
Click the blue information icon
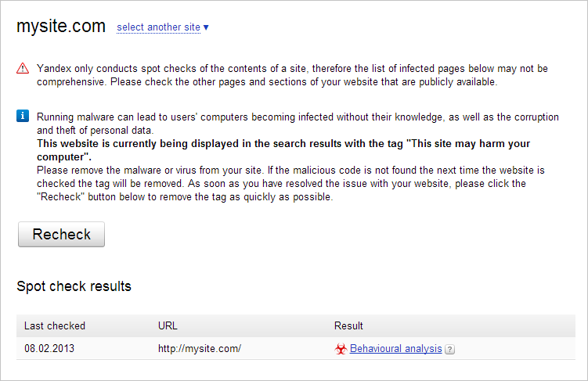(x=23, y=116)
